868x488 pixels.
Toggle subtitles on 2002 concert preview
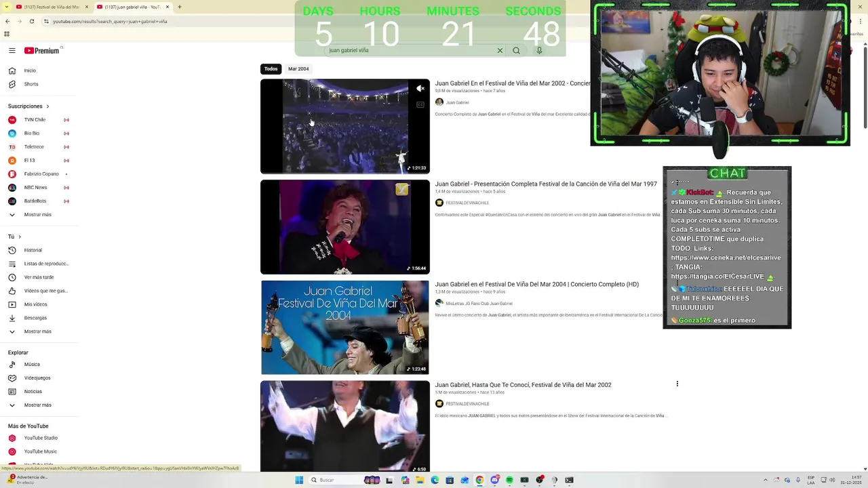[x=420, y=104]
